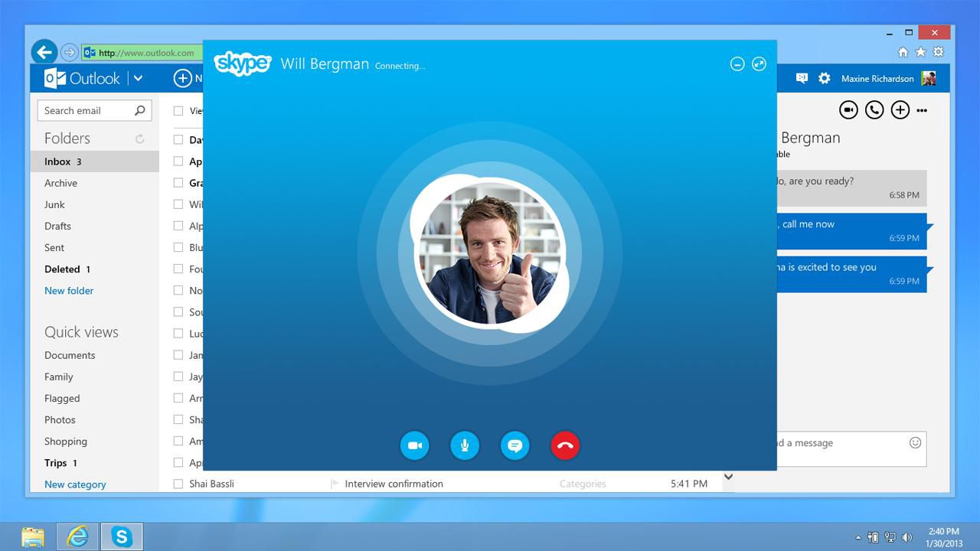980x551 pixels.
Task: Tick the checkbox of the first email row
Action: coord(178,140)
